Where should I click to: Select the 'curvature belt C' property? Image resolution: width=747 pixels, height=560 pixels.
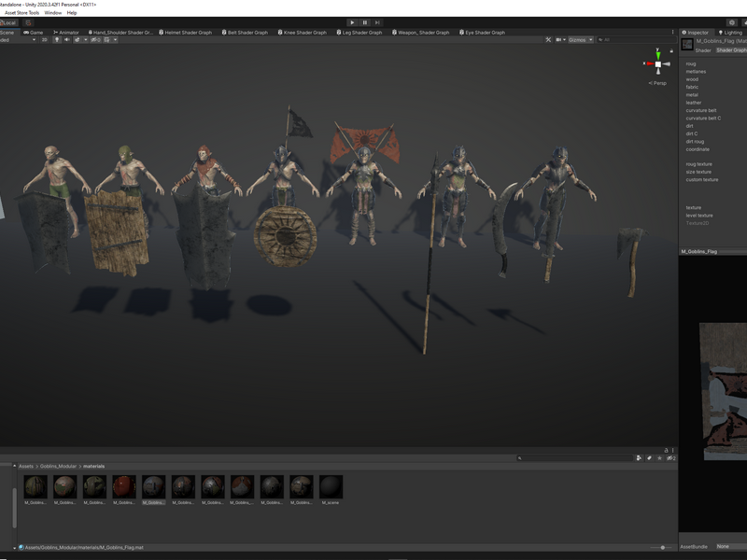703,119
